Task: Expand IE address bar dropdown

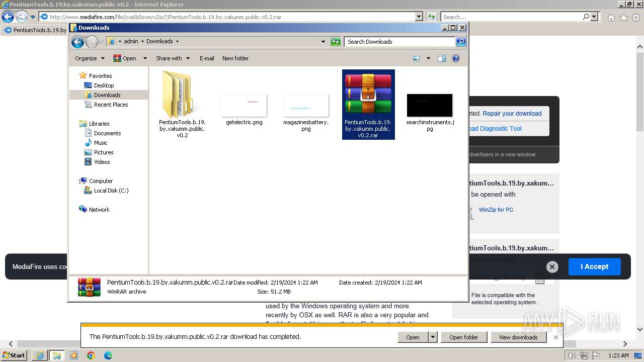Action: pyautogui.click(x=419, y=17)
